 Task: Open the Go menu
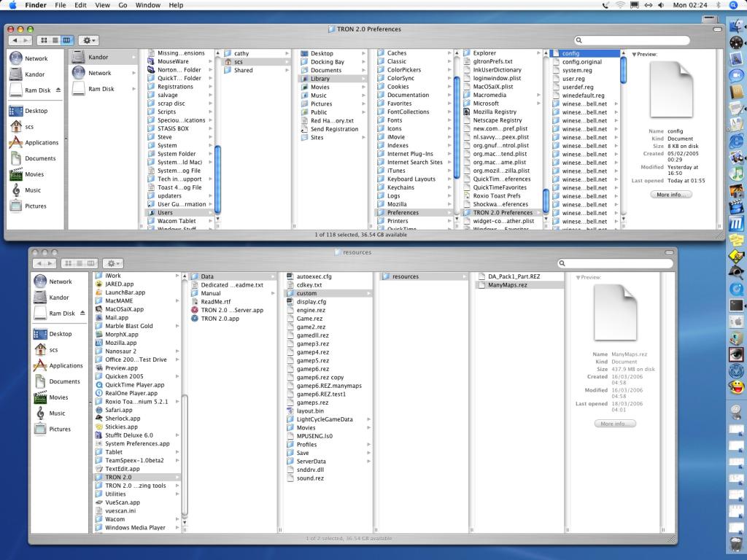(123, 5)
